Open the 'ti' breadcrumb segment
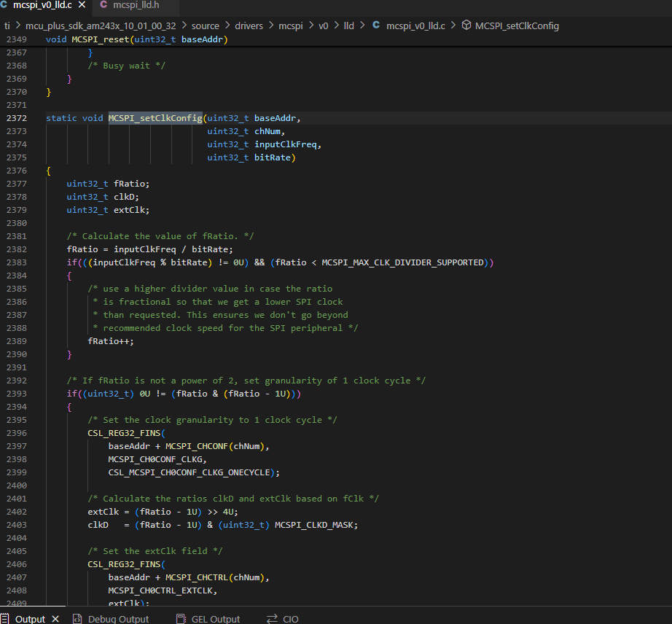Viewport: 672px width, 624px height. pyautogui.click(x=7, y=26)
